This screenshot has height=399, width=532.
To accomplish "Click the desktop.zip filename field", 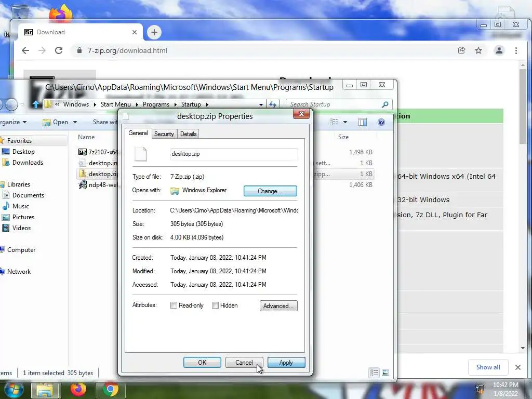I will [234, 154].
